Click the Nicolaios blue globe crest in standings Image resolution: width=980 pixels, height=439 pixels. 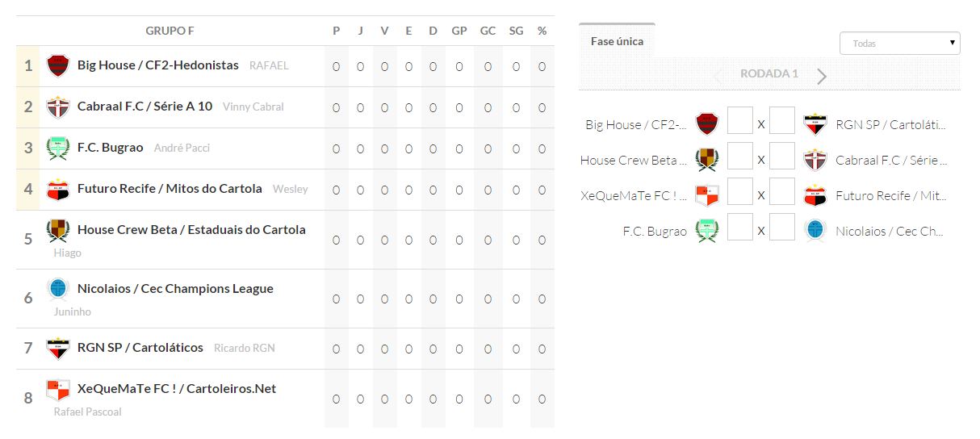(58, 288)
